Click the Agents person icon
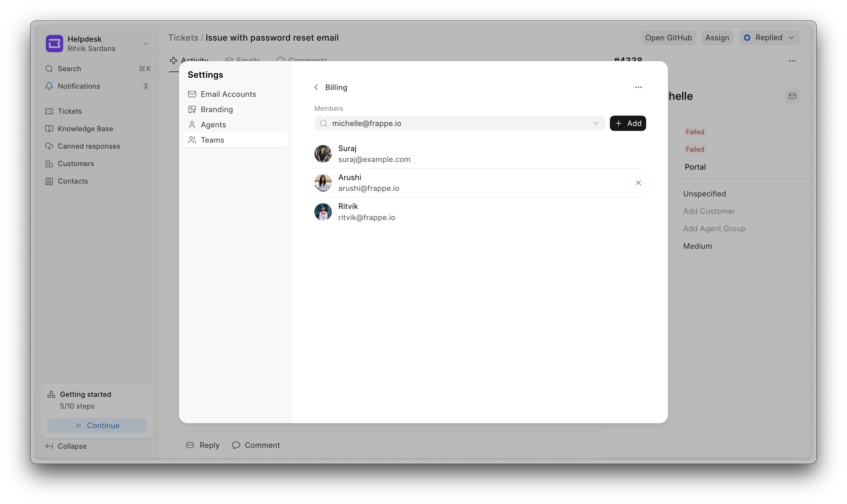Image resolution: width=847 pixels, height=504 pixels. pos(192,125)
